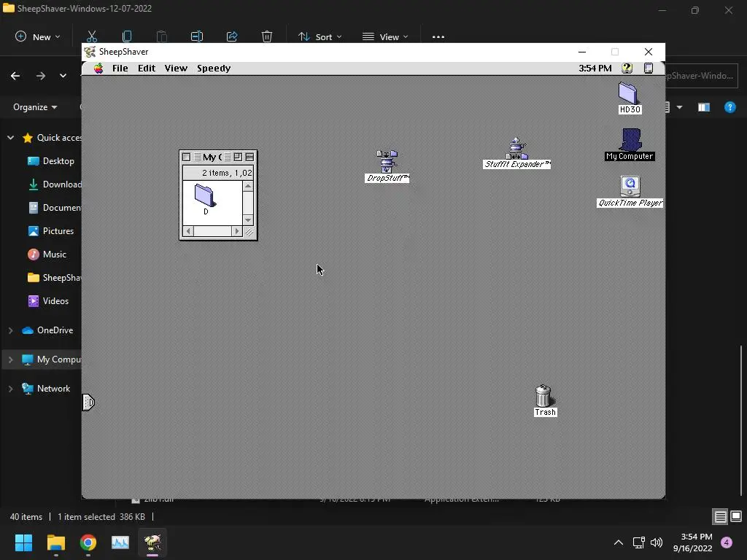The image size is (747, 560).
Task: Select Documents in Explorer sidebar
Action: point(54,208)
